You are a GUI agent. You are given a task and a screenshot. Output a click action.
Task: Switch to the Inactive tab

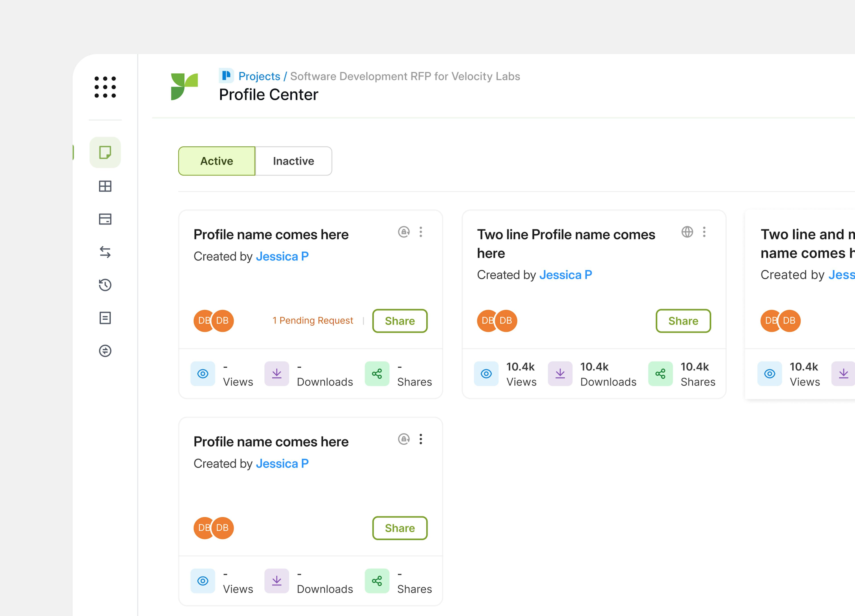tap(293, 161)
